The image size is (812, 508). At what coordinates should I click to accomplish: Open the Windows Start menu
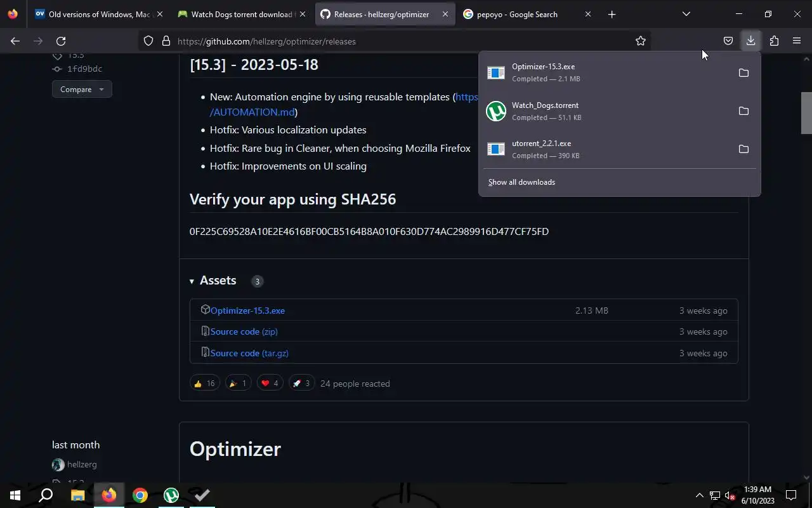15,495
